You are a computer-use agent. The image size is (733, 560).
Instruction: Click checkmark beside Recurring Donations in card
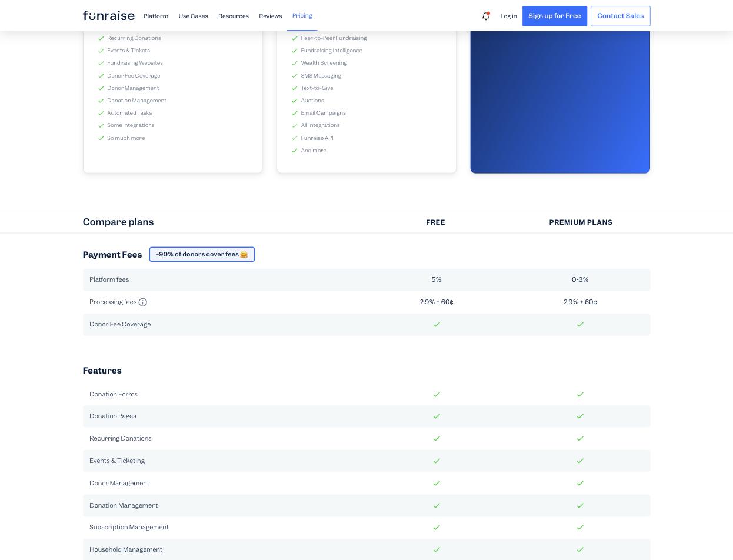pos(101,38)
